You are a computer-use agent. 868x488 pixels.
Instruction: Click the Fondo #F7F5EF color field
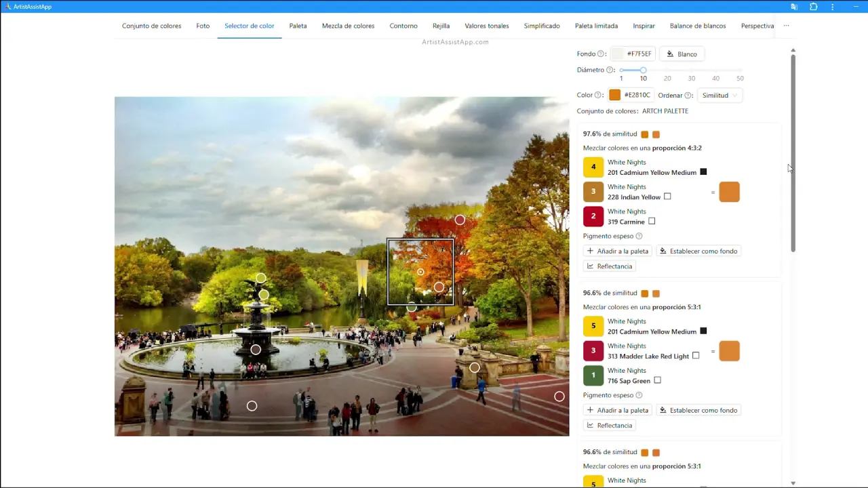(633, 54)
